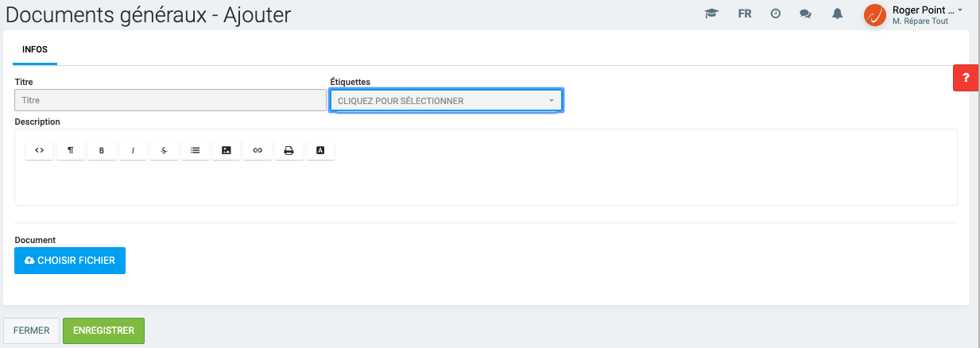Image resolution: width=980 pixels, height=348 pixels.
Task: Insert a hyperlink in the description
Action: coord(258,150)
